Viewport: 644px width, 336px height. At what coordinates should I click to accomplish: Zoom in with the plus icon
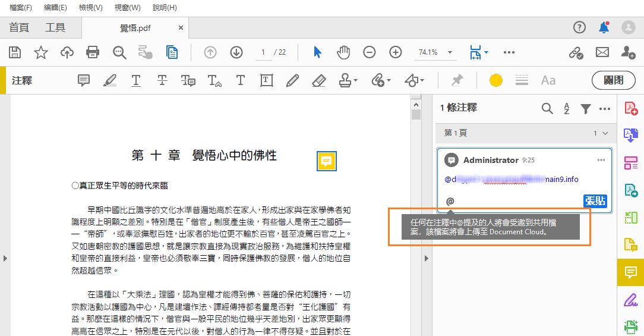coord(396,52)
